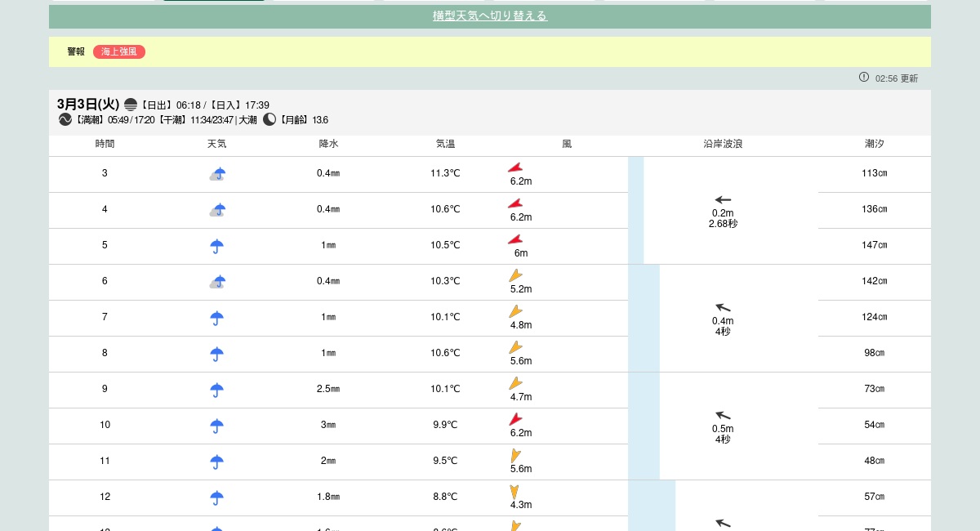The image size is (980, 531).
Task: Click the 沿岸波浪 column header
Action: (x=723, y=144)
